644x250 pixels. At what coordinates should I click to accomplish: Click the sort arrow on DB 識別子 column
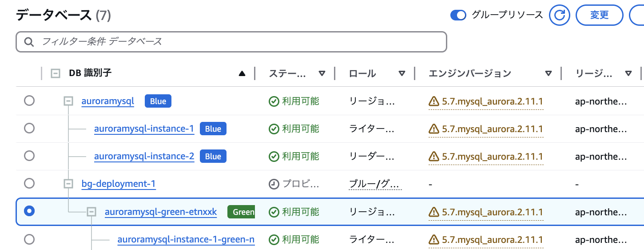[242, 73]
